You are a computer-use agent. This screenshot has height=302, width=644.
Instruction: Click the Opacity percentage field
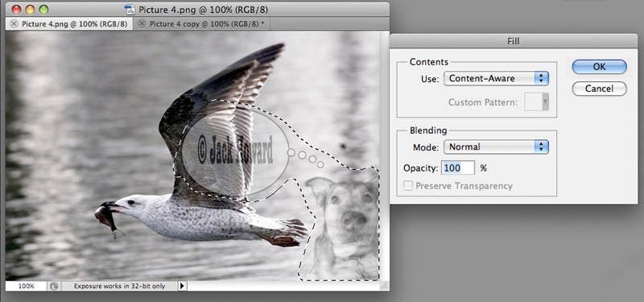(x=458, y=168)
